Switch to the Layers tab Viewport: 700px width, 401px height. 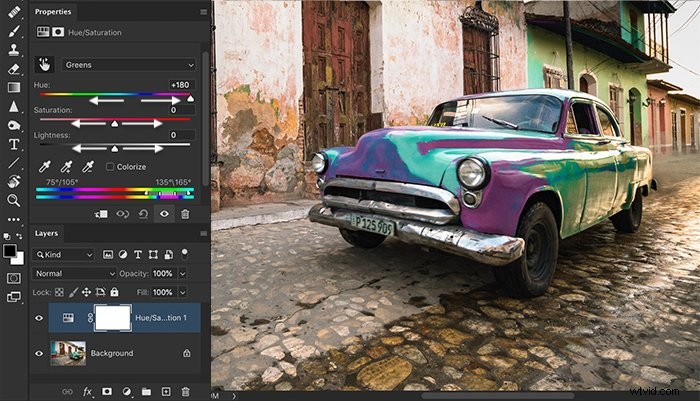click(46, 233)
